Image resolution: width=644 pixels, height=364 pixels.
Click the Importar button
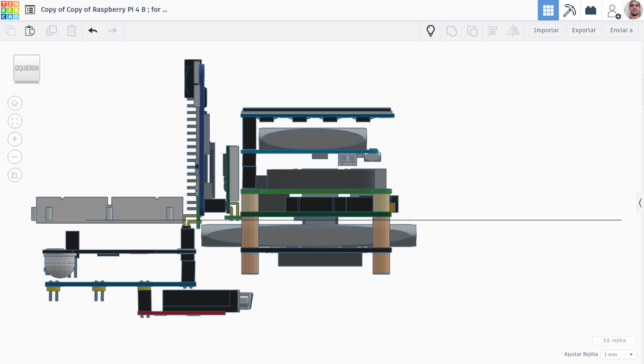[546, 30]
